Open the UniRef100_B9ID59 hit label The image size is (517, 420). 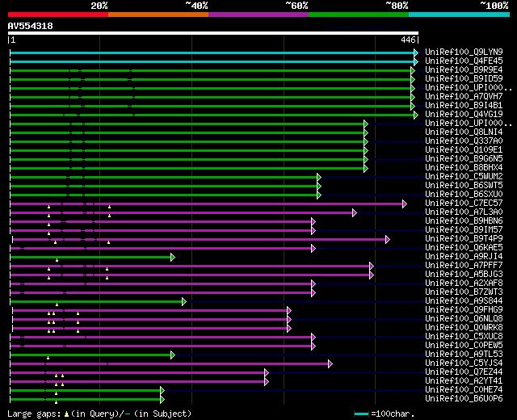coord(464,78)
